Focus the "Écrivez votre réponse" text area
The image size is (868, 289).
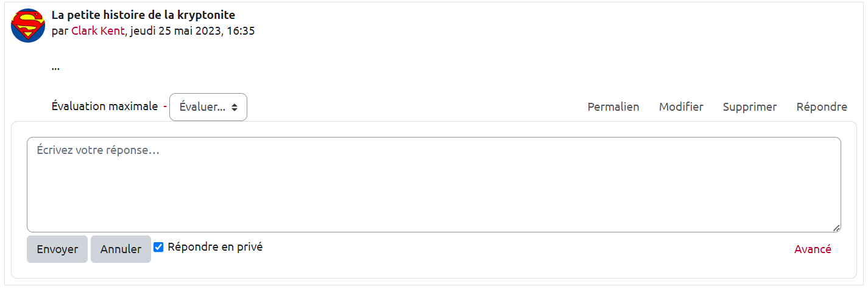433,184
